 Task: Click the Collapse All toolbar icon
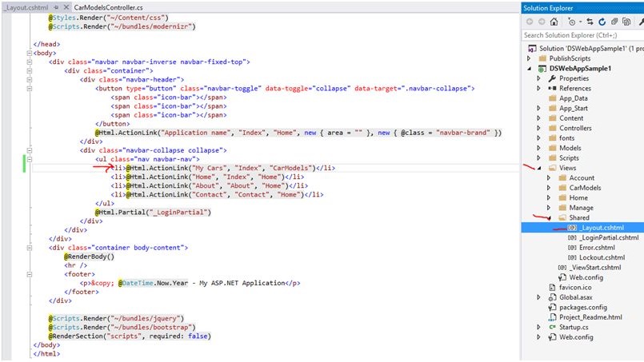click(614, 22)
